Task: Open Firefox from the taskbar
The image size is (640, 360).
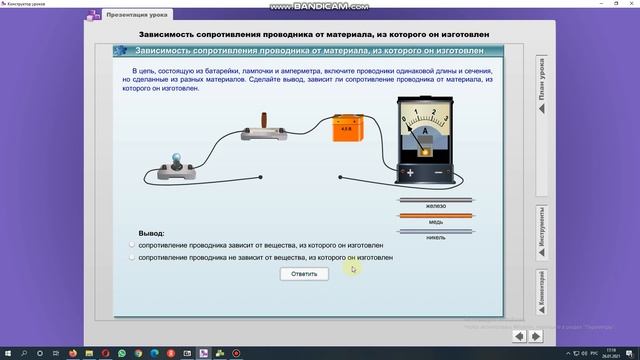Action: 73,353
